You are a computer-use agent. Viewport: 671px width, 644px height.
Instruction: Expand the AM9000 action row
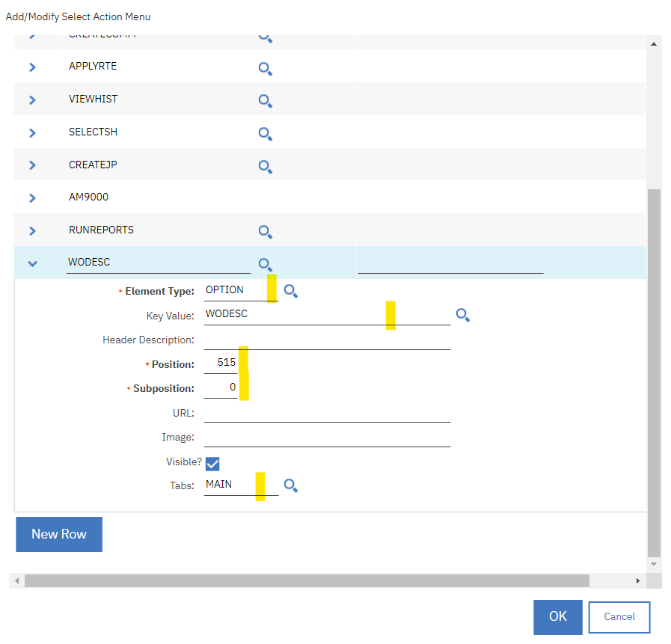[x=31, y=197]
